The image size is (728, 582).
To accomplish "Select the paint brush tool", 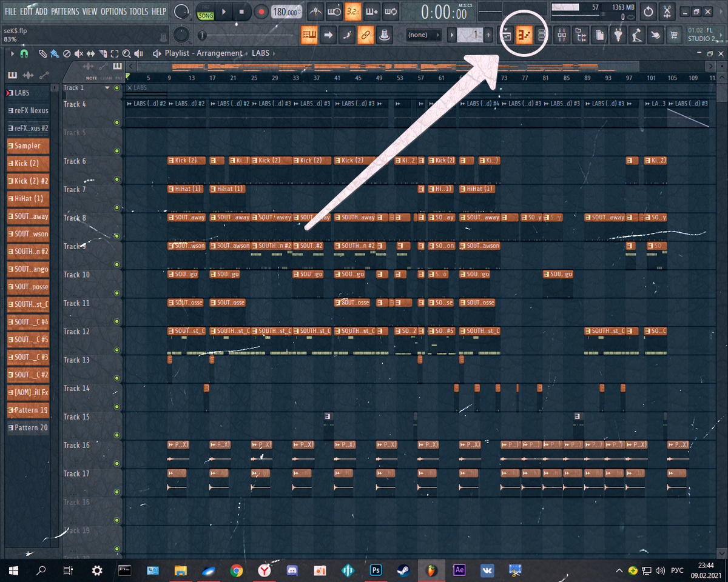I will (54, 53).
